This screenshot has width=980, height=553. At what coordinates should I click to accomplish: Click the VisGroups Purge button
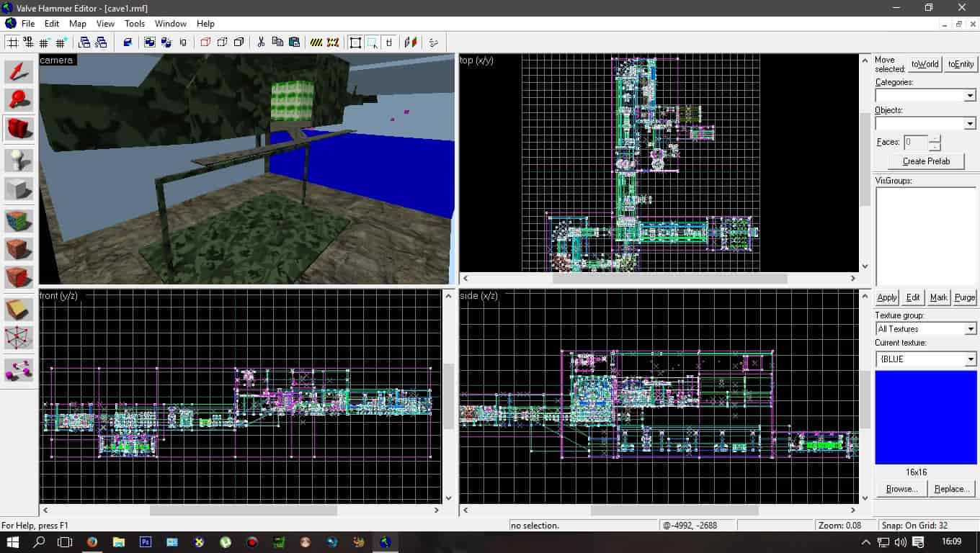tap(964, 297)
